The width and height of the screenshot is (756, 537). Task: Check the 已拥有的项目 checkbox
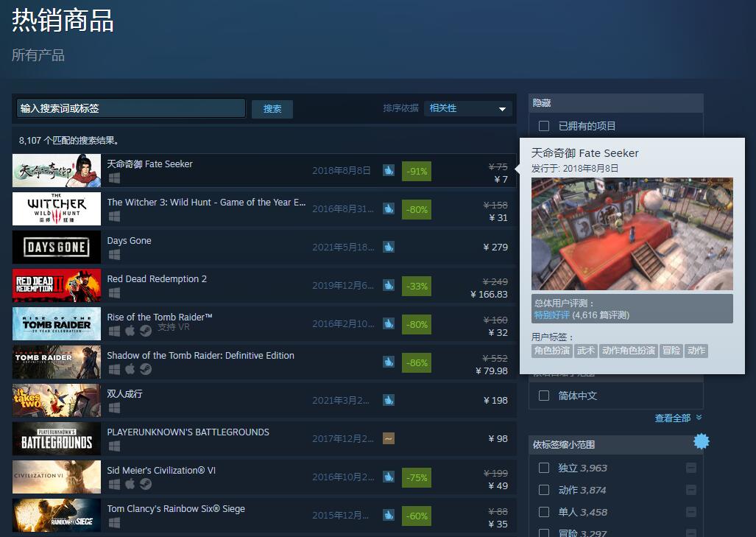[544, 126]
